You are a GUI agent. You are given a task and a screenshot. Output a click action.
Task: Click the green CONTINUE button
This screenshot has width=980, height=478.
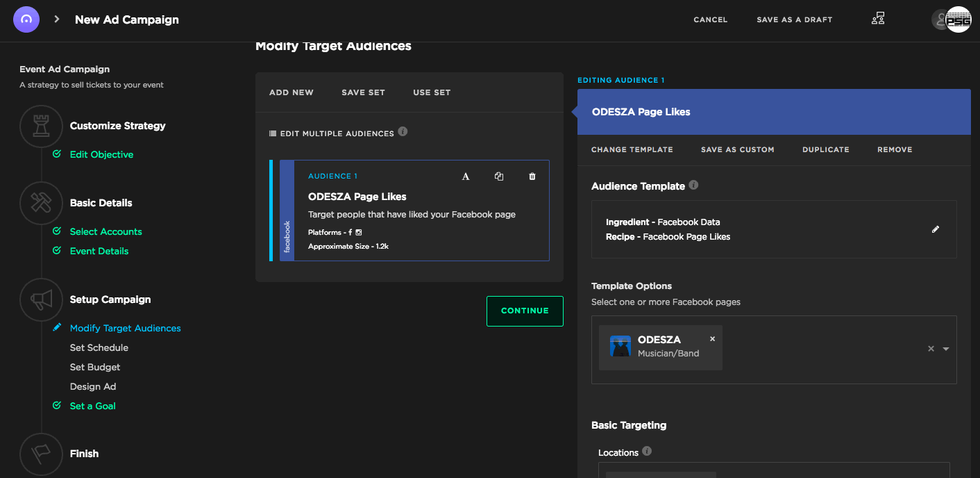coord(525,311)
